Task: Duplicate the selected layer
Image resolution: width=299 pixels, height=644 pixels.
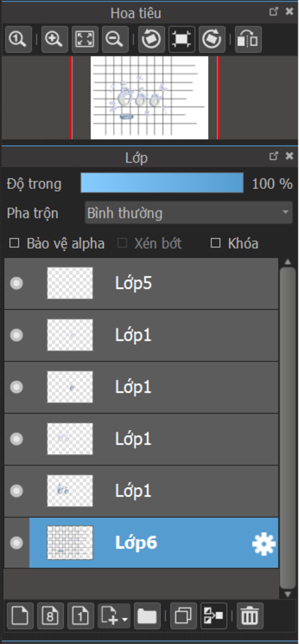Action: (x=183, y=616)
